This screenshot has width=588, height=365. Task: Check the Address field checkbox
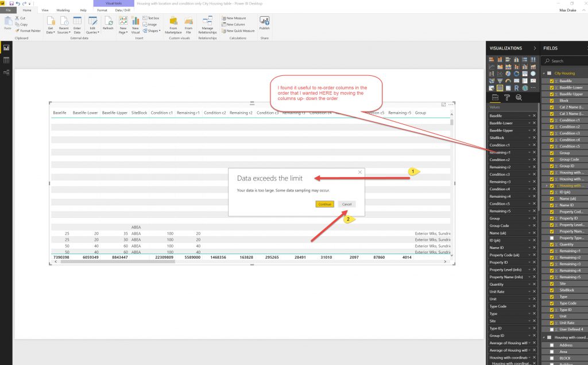coord(552,345)
